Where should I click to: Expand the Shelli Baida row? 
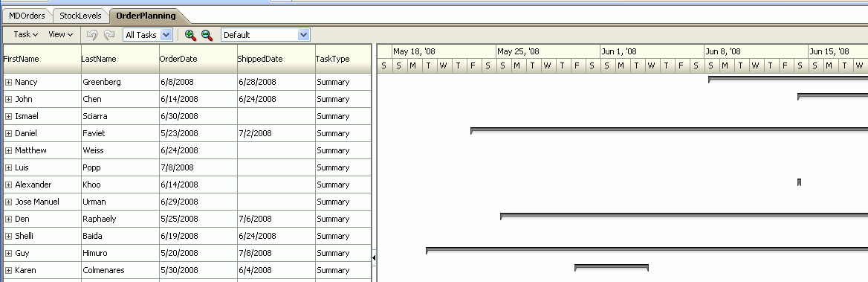(x=8, y=237)
